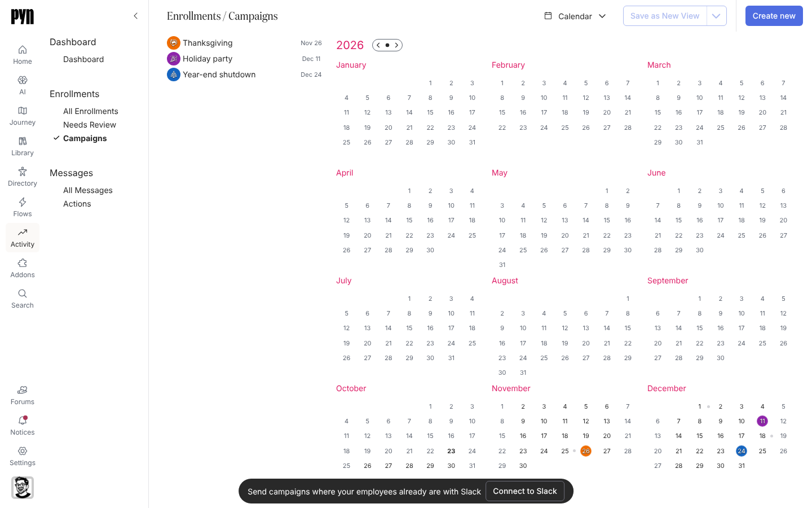Screen dimensions: 812x508
Task: Go to next year in calendar
Action: point(396,45)
